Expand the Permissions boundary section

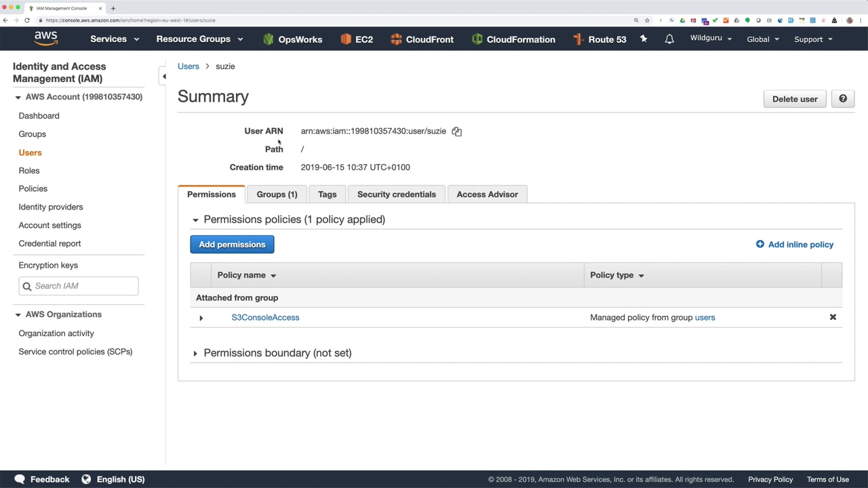[x=195, y=353]
